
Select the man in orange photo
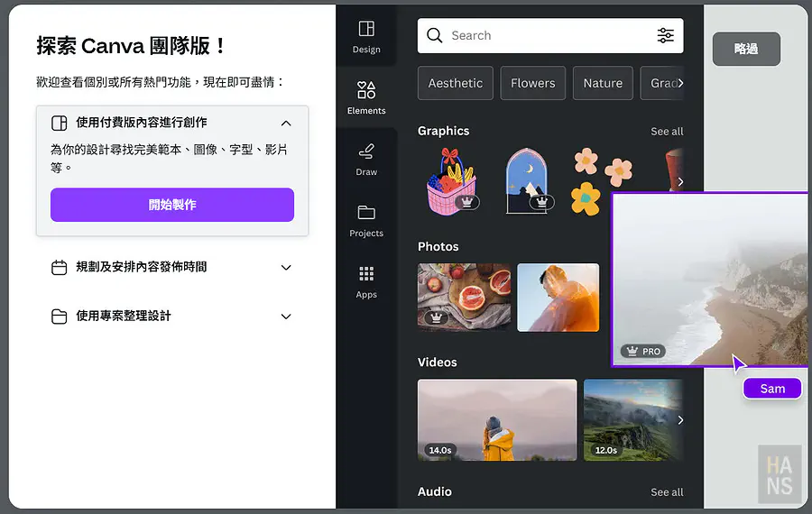[x=558, y=297]
